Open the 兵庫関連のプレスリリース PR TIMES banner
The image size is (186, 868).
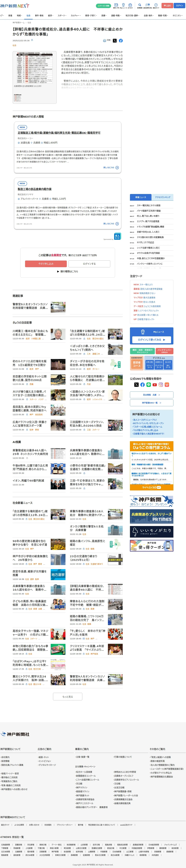(x=152, y=516)
